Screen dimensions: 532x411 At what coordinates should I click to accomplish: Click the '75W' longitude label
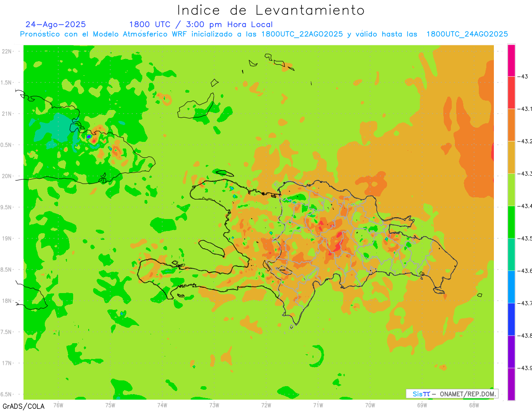coord(110,405)
